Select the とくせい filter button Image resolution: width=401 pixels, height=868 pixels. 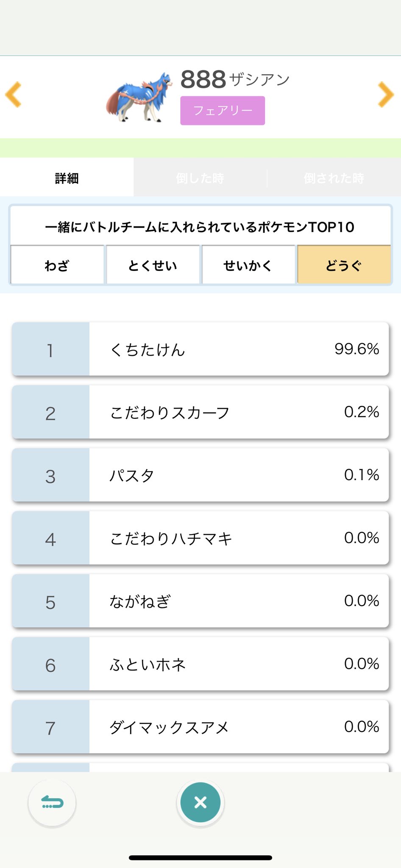[153, 265]
